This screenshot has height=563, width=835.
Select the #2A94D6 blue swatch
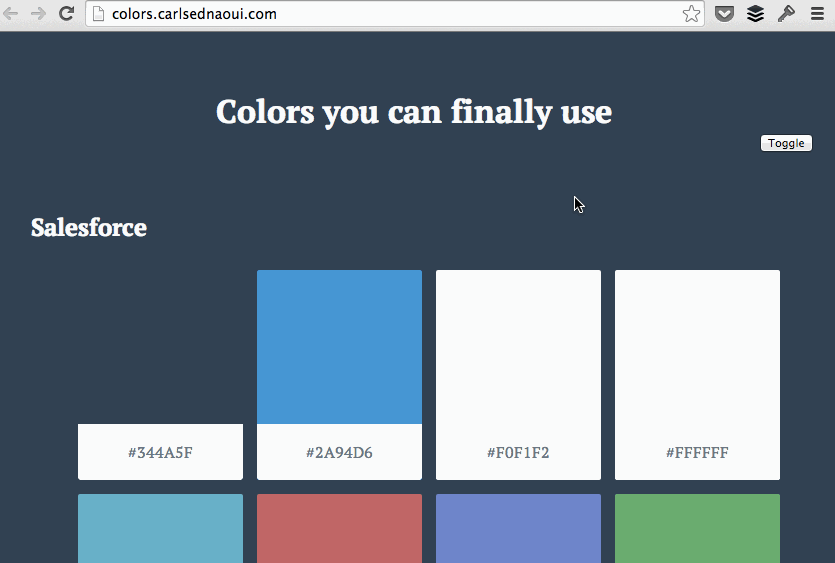[x=339, y=347]
